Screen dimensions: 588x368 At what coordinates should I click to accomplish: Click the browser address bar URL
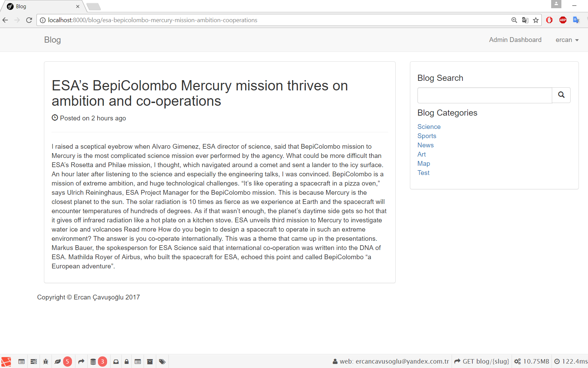click(152, 20)
